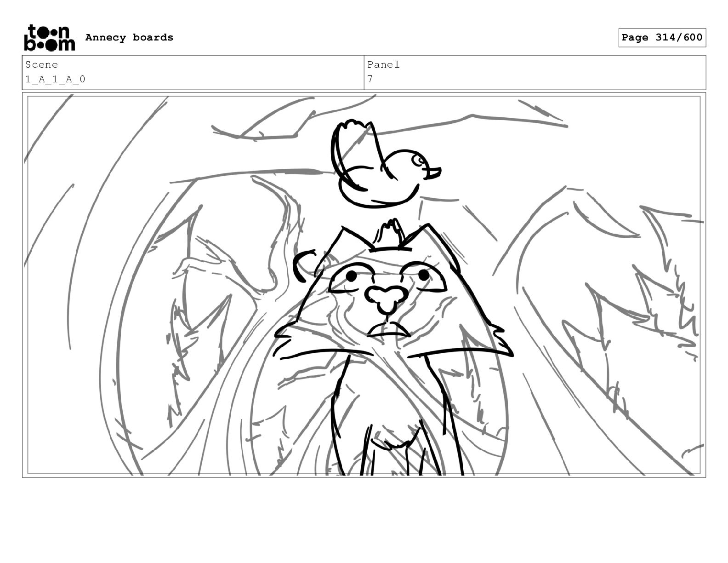Click the 'Page 314/600' page indicator
Image resolution: width=728 pixels, height=563 pixels.
click(x=662, y=38)
